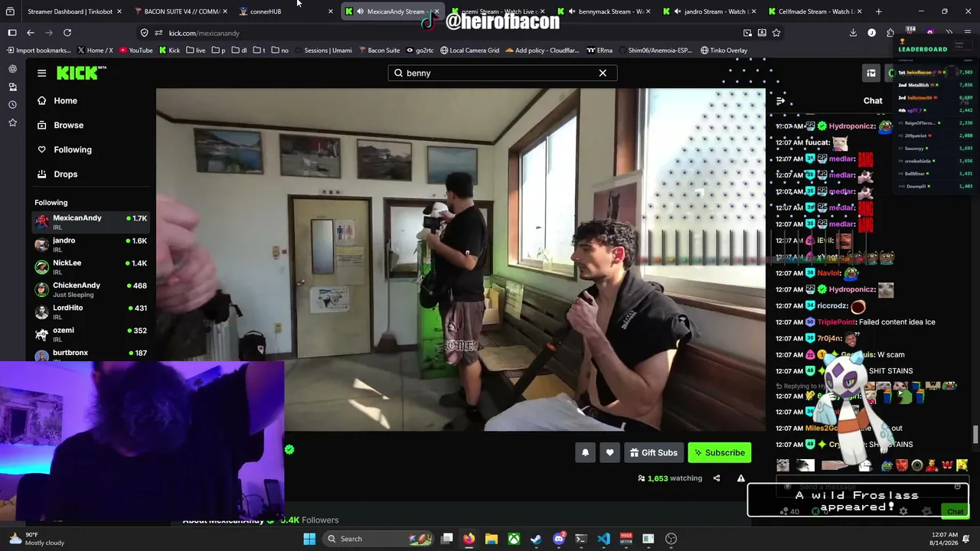This screenshot has width=980, height=551.
Task: Open Visual Studio Code from the taskbar
Action: click(603, 539)
